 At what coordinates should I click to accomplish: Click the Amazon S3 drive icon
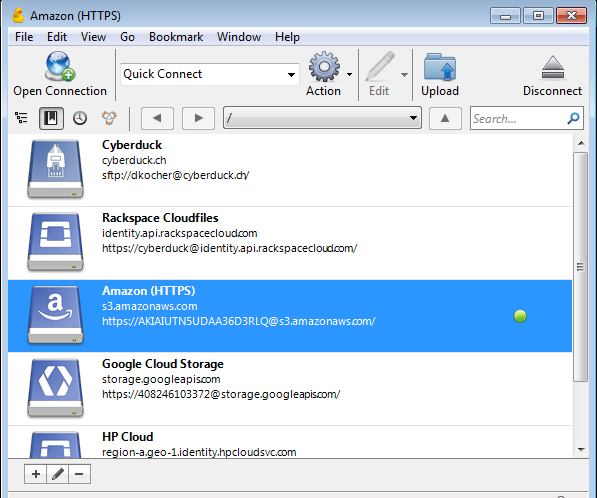pyautogui.click(x=56, y=315)
